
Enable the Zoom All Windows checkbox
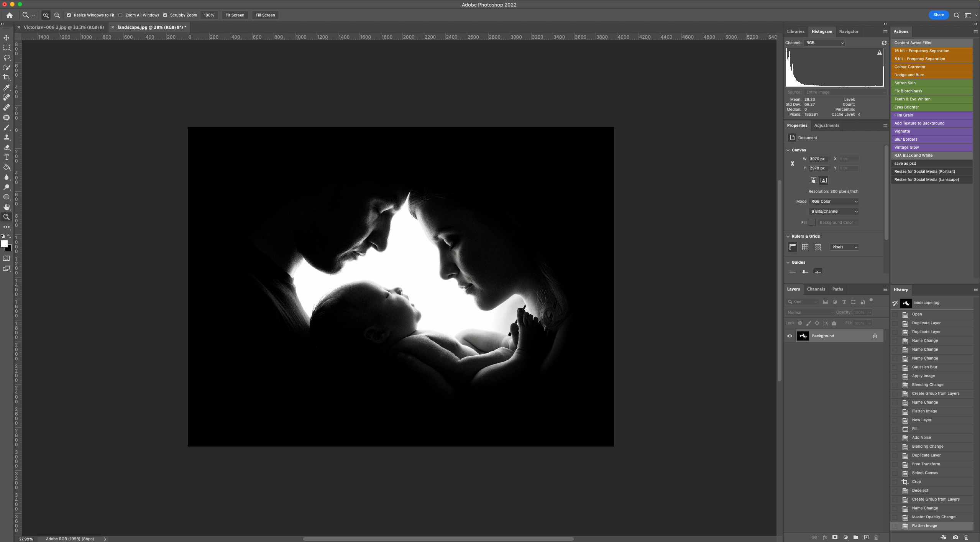pyautogui.click(x=120, y=15)
